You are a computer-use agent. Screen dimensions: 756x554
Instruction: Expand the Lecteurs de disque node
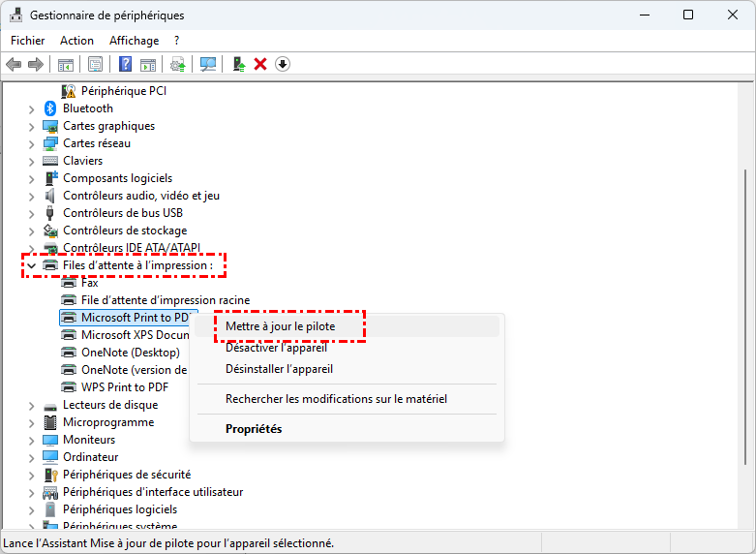[31, 406]
